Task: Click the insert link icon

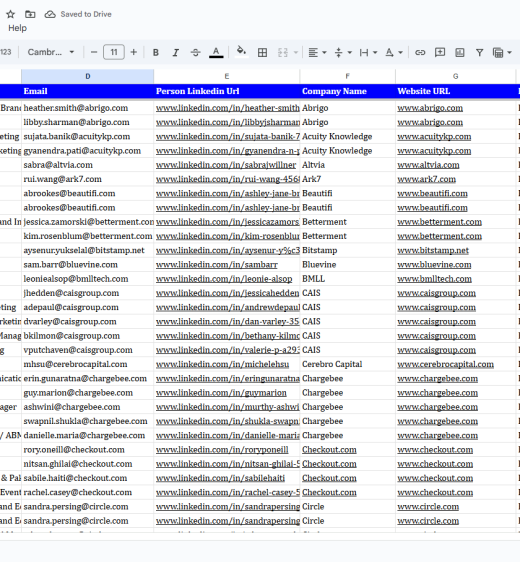Action: coord(420,53)
